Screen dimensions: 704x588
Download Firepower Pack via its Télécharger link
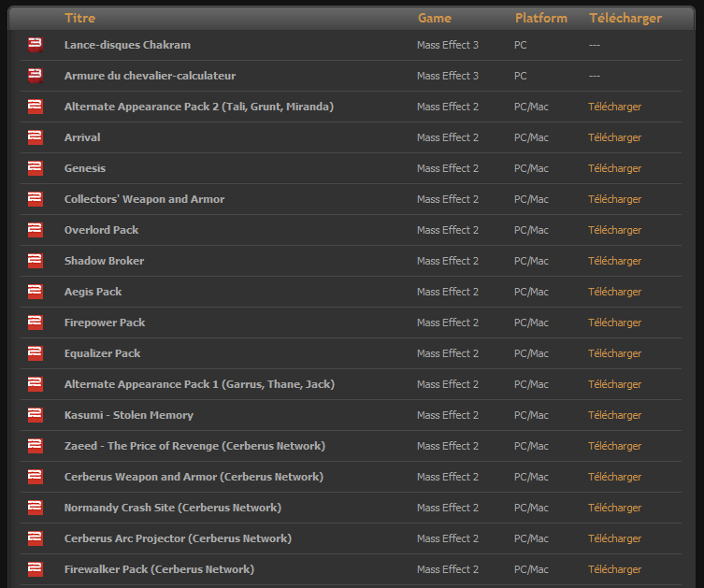tap(614, 323)
